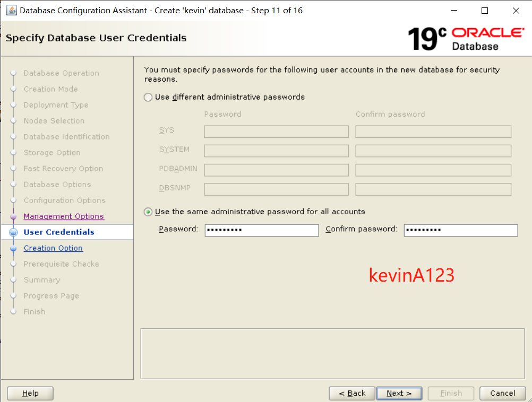Click the Java application icon in title bar
Viewport: 532px width, 402px height.
(x=12, y=11)
